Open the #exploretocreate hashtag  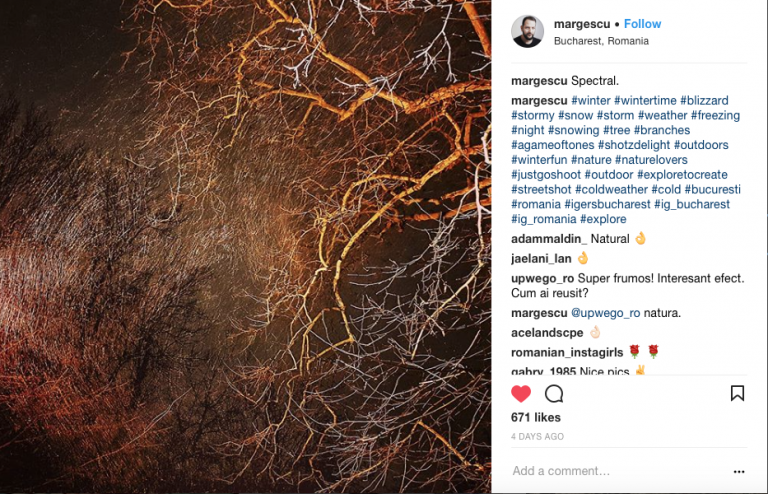coord(682,175)
